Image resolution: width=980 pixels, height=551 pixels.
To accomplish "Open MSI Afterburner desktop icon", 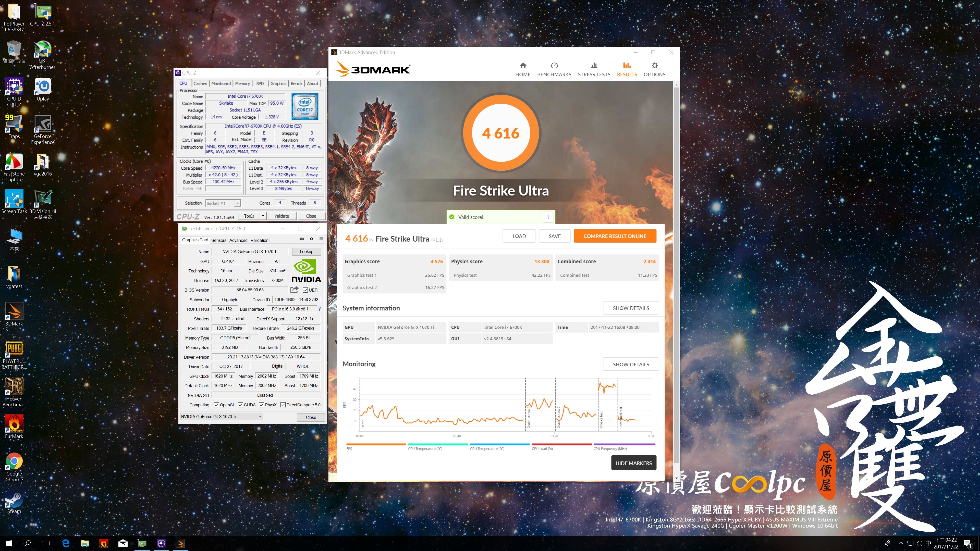I will point(43,55).
